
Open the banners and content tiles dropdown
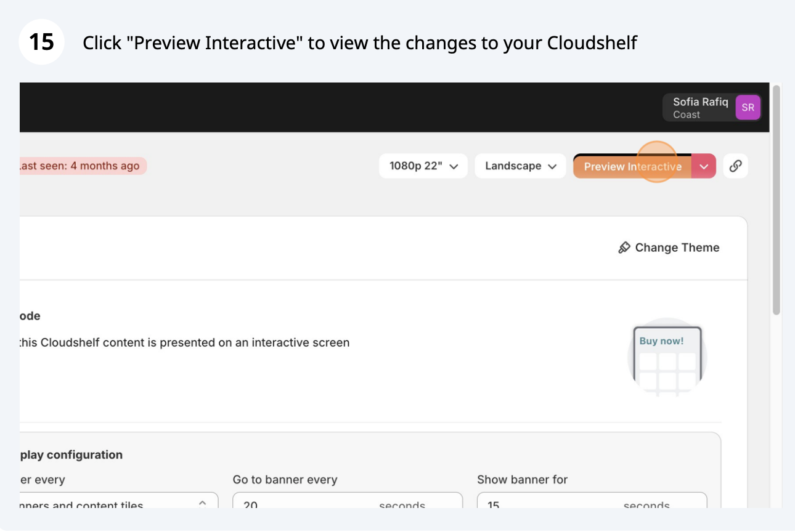tap(119, 501)
